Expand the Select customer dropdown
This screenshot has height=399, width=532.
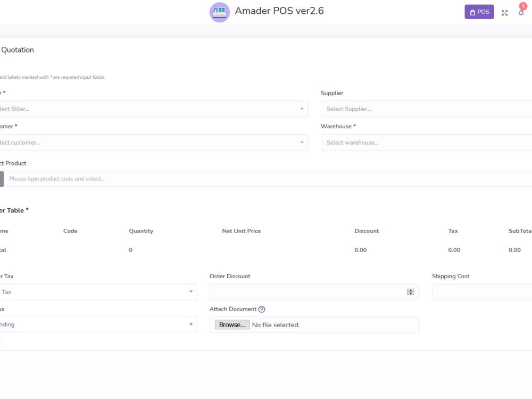154,143
